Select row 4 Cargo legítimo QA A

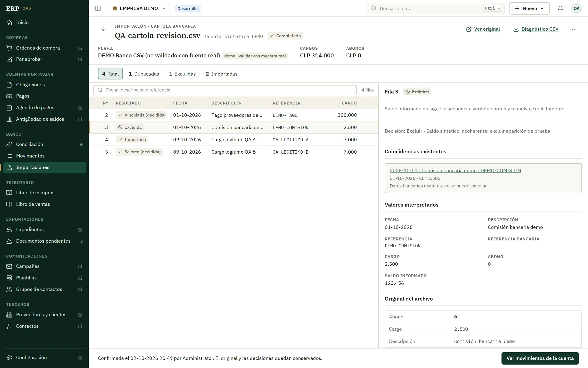tap(233, 140)
